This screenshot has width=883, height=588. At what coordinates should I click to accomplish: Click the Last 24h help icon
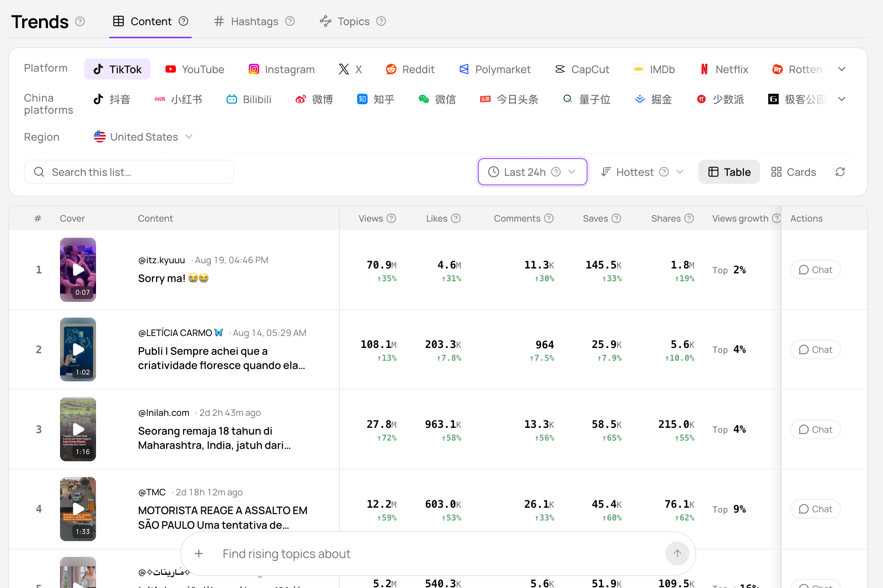[x=556, y=172]
